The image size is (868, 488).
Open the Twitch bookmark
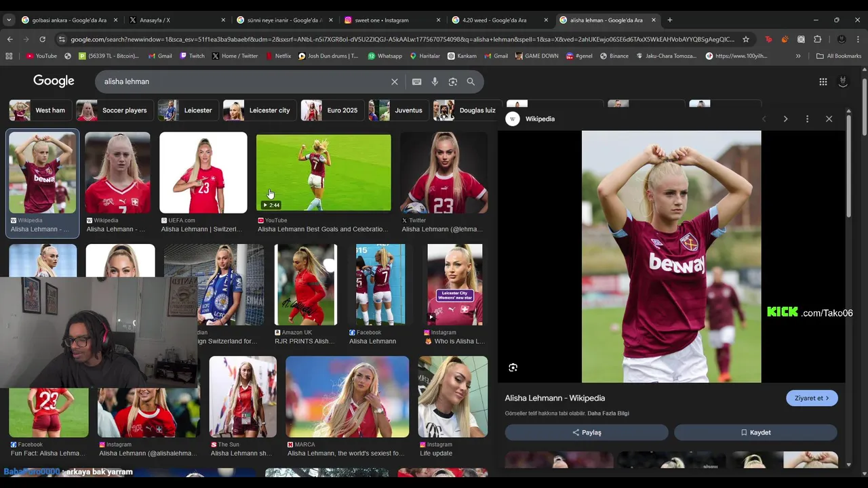tap(192, 56)
